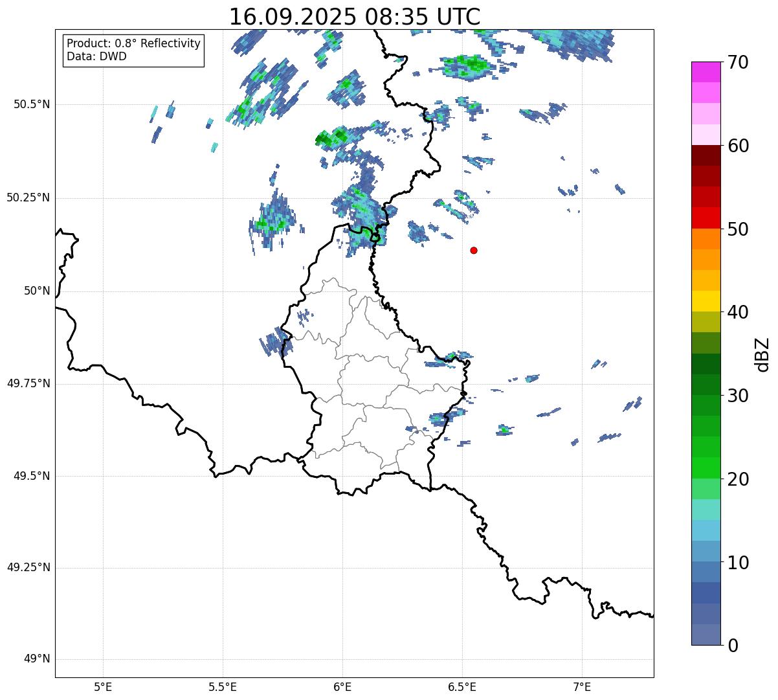Pick the bright red colorbar swatch above 50

706,218
